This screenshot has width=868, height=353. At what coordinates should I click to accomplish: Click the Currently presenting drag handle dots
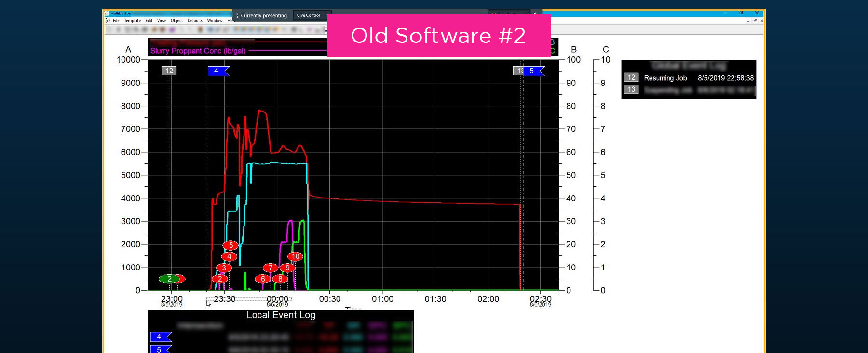(237, 15)
